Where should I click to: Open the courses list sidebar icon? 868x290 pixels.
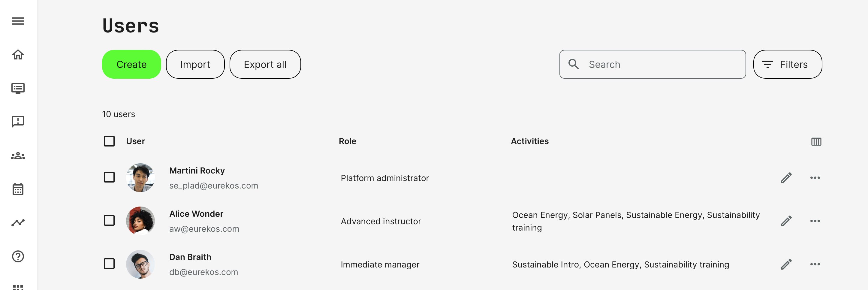click(x=18, y=88)
